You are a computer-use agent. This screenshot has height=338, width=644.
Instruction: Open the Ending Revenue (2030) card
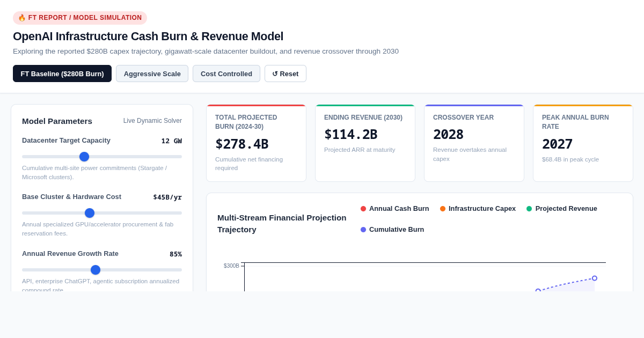coord(365,143)
